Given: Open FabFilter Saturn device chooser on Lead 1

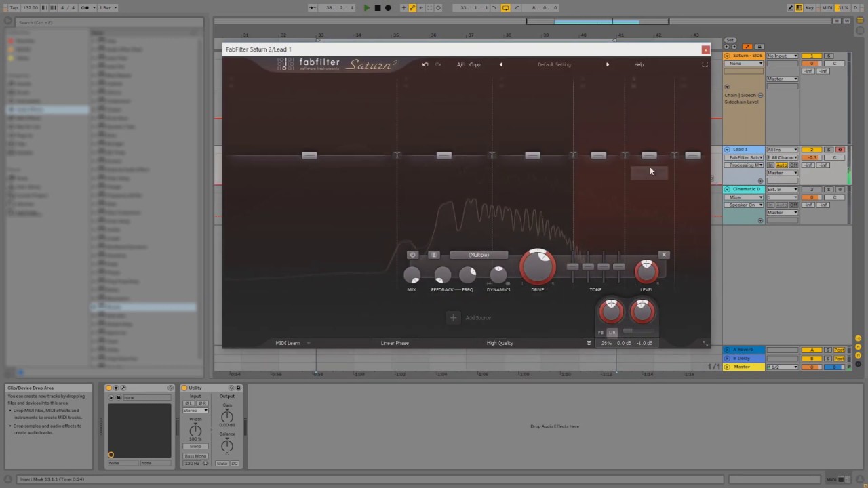Looking at the screenshot, I should (x=744, y=157).
